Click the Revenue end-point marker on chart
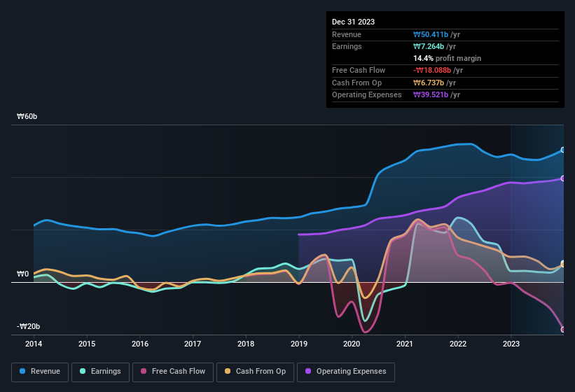 (x=563, y=150)
